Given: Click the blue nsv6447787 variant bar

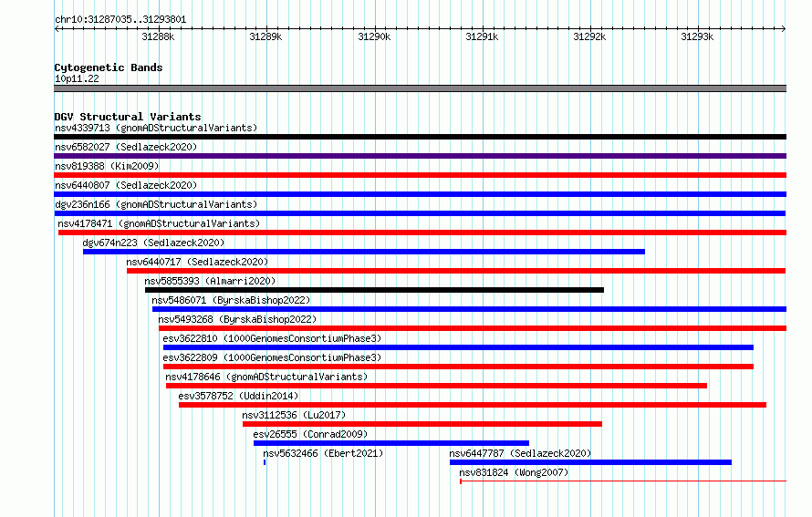Looking at the screenshot, I should pos(590,462).
